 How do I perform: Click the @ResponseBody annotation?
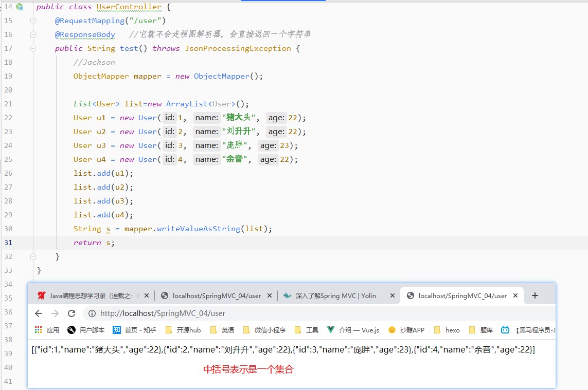click(85, 34)
